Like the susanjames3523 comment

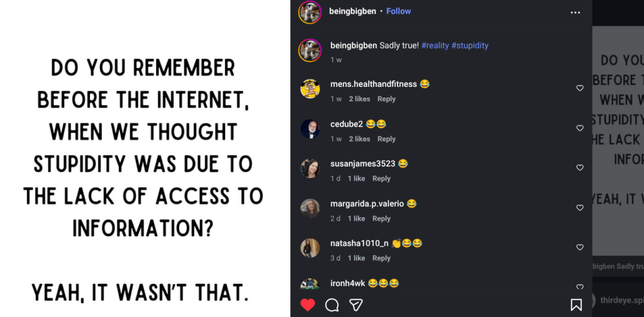coord(580,168)
